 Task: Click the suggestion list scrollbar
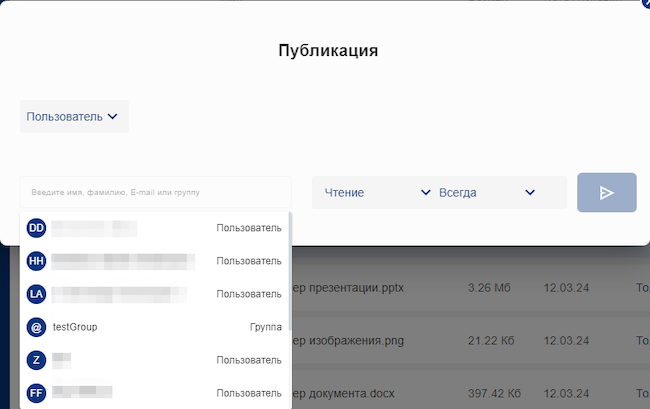tap(290, 271)
